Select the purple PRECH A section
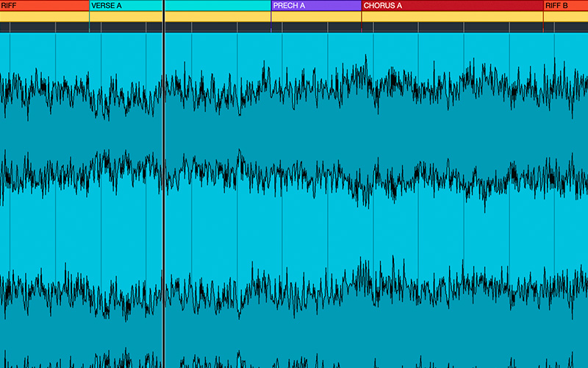The width and height of the screenshot is (588, 368). (x=316, y=5)
